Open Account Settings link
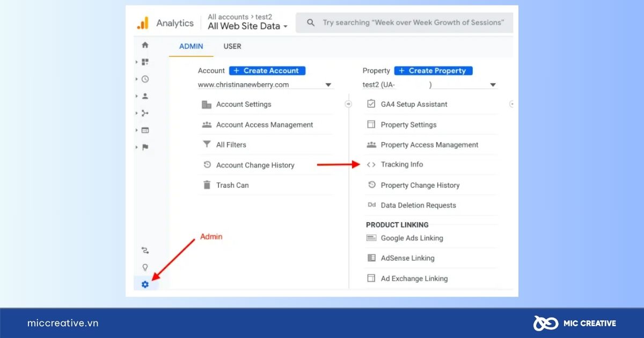 coord(244,105)
